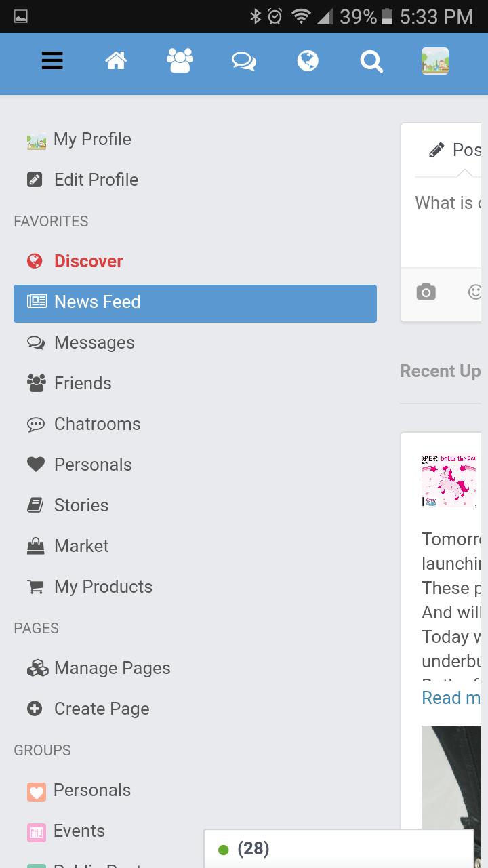The width and height of the screenshot is (488, 868).
Task: Select Edit Profile menu item
Action: [x=96, y=180]
